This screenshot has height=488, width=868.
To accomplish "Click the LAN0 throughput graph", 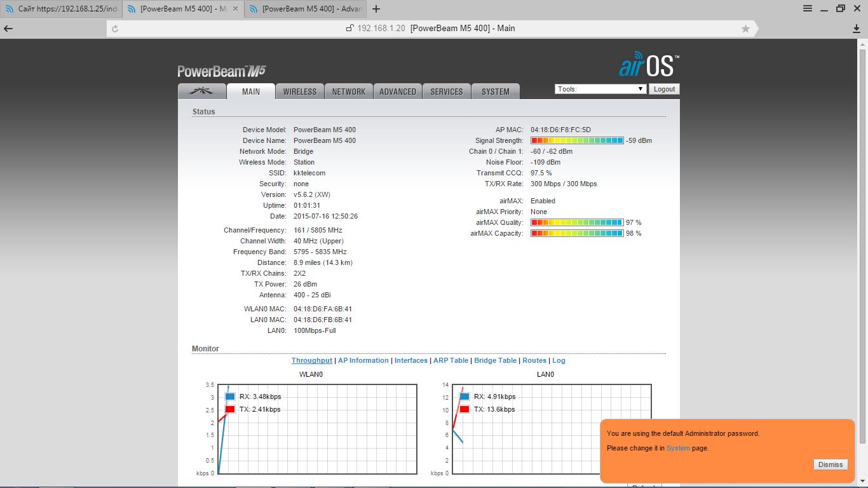I will pos(552,429).
